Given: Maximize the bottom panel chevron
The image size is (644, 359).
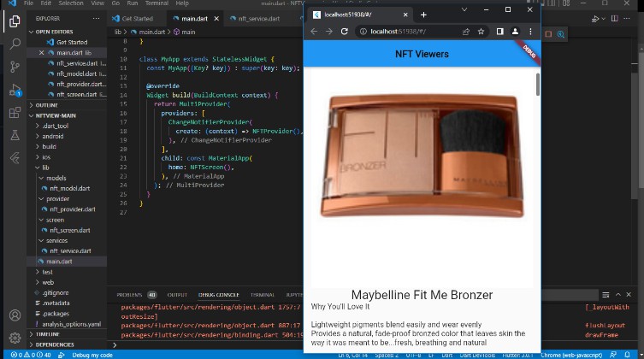Looking at the screenshot, I should pyautogui.click(x=617, y=295).
